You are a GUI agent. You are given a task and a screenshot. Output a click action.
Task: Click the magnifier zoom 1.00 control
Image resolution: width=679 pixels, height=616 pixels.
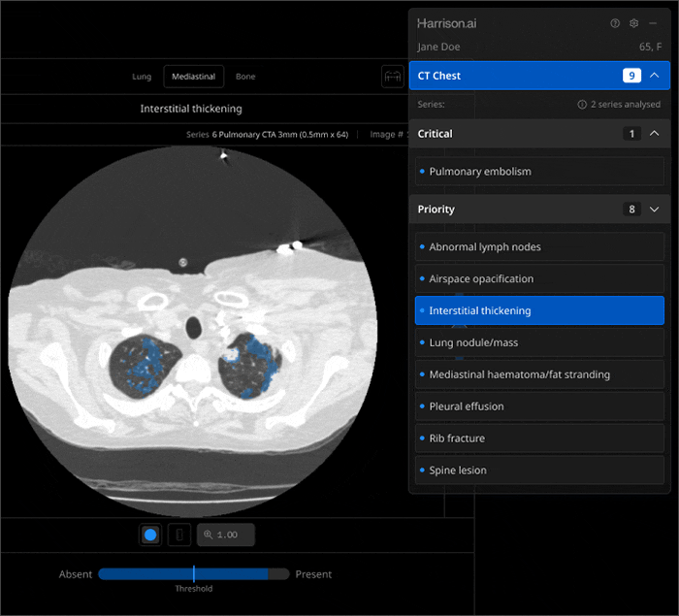click(x=225, y=535)
